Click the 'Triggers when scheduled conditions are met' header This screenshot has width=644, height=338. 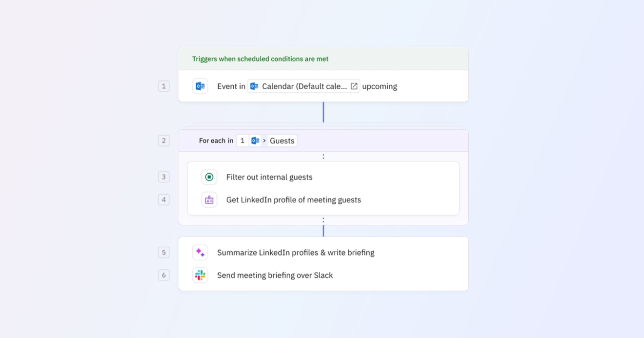pos(260,59)
